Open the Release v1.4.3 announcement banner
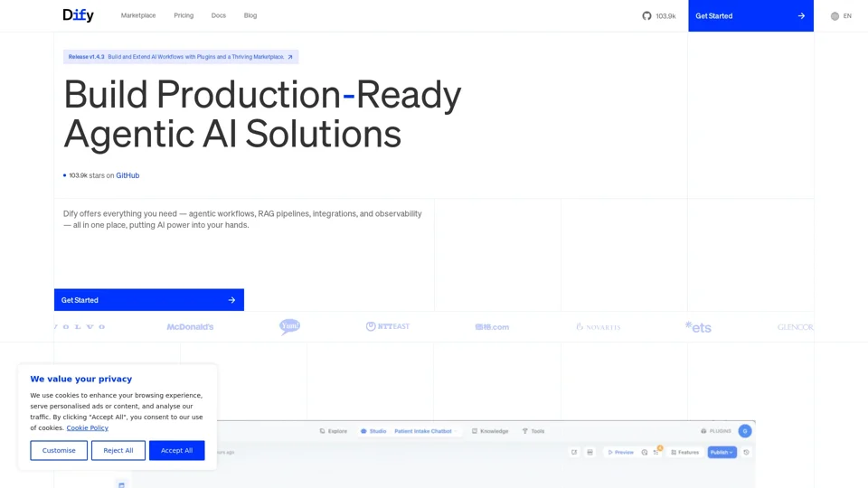868x488 pixels. pos(181,57)
